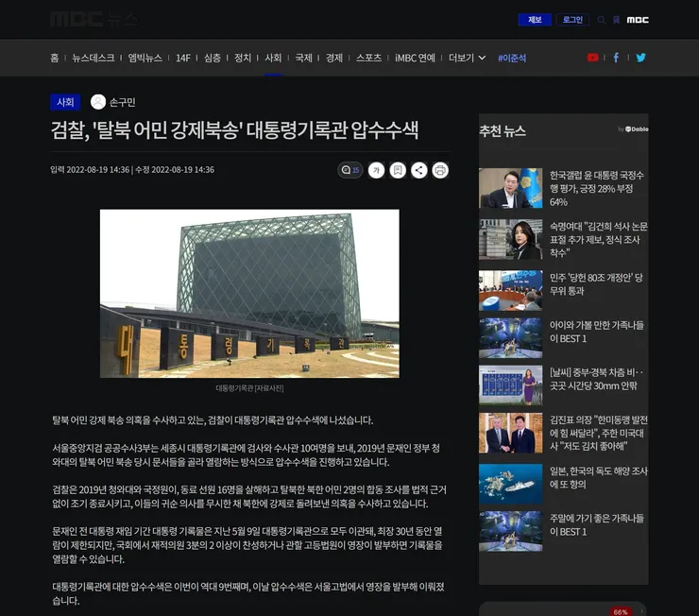The height and width of the screenshot is (616, 699).
Task: Click the blue 사회 category badge
Action: point(65,102)
